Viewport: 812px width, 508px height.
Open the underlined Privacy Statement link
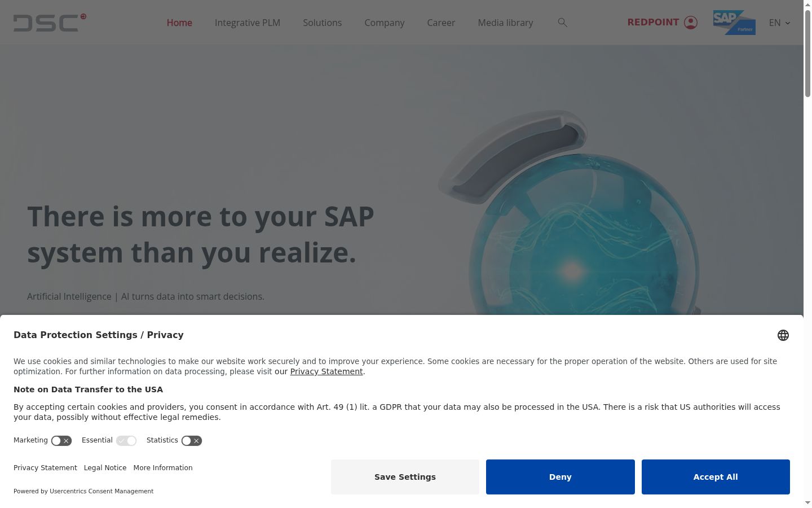pos(326,371)
